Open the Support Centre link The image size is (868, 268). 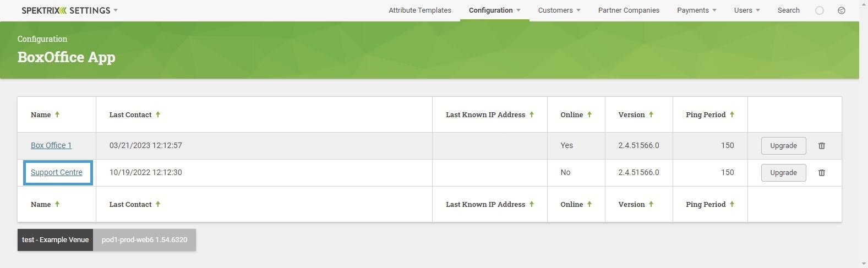tap(57, 172)
